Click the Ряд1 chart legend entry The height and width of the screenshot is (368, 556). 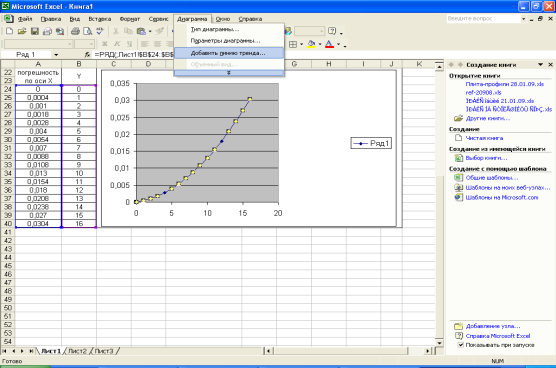coord(371,143)
